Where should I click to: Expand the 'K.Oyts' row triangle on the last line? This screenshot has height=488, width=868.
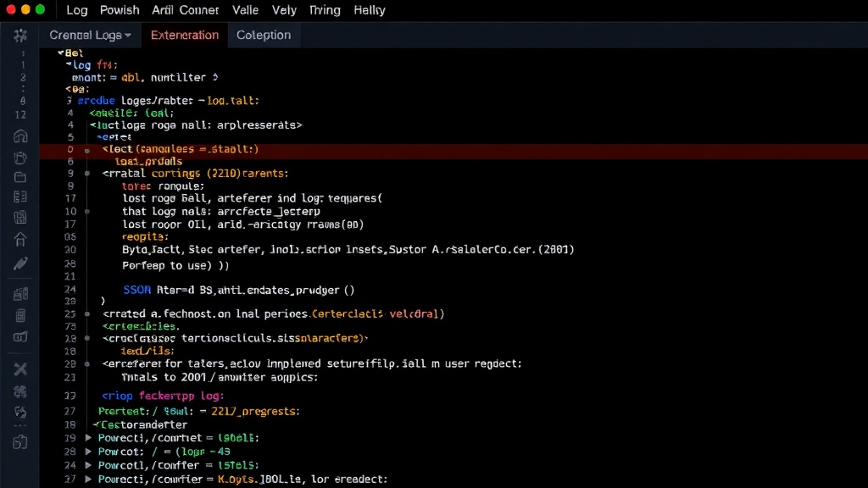(x=88, y=480)
